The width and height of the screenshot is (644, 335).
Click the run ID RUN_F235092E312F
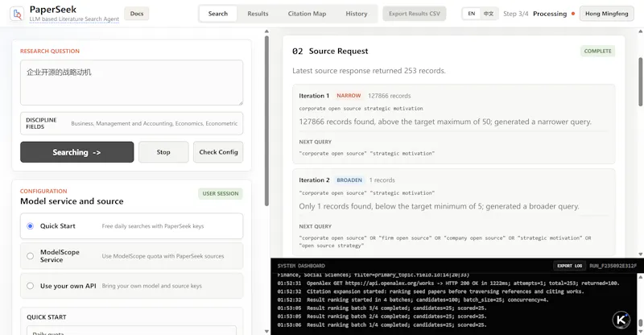613,266
